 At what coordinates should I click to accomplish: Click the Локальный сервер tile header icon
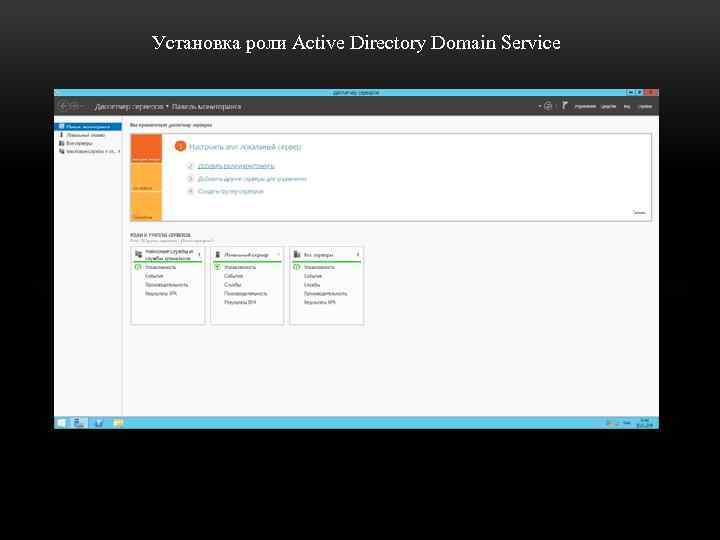click(218, 254)
